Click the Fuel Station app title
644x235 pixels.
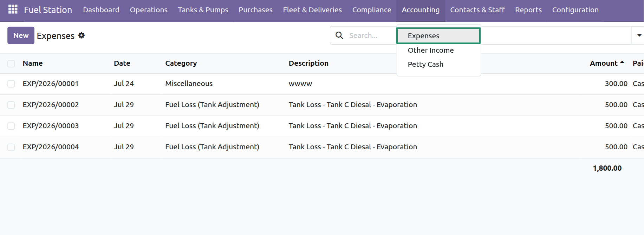click(x=48, y=10)
